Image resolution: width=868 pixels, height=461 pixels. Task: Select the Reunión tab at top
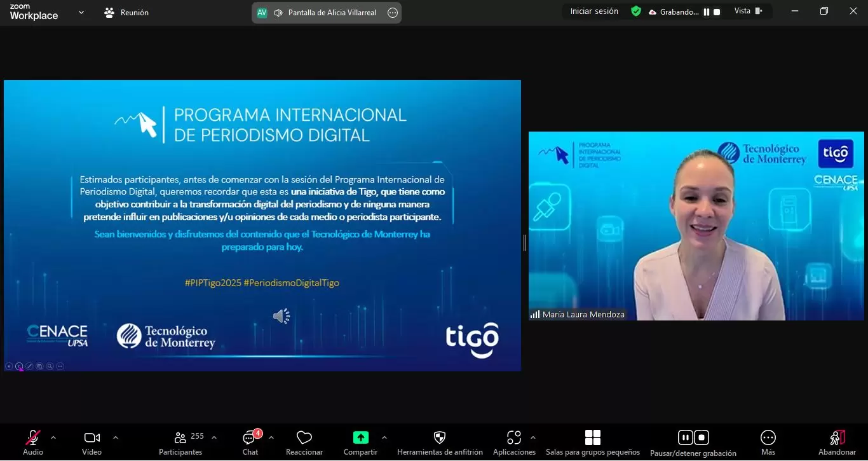[x=126, y=13]
